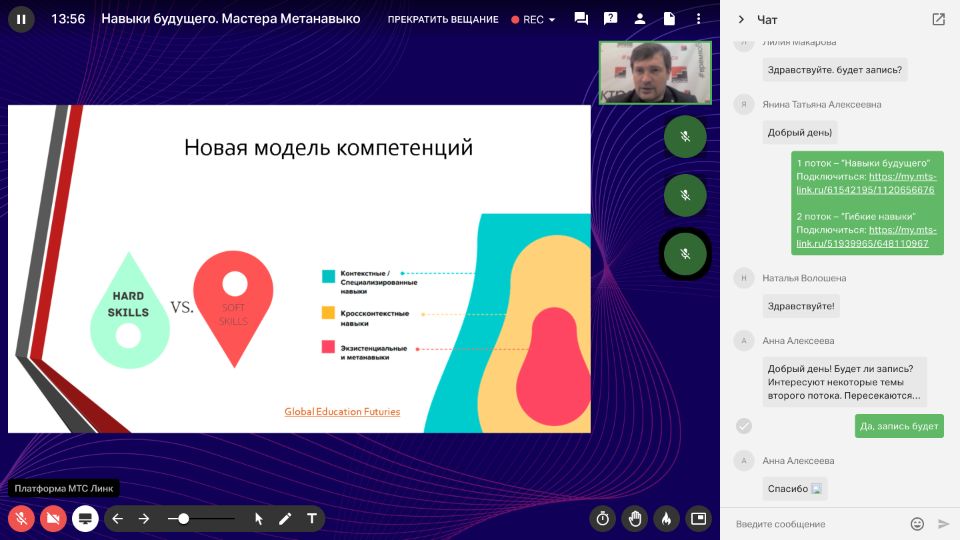Click the HARD SKILLS droplet on the slide

(x=129, y=311)
